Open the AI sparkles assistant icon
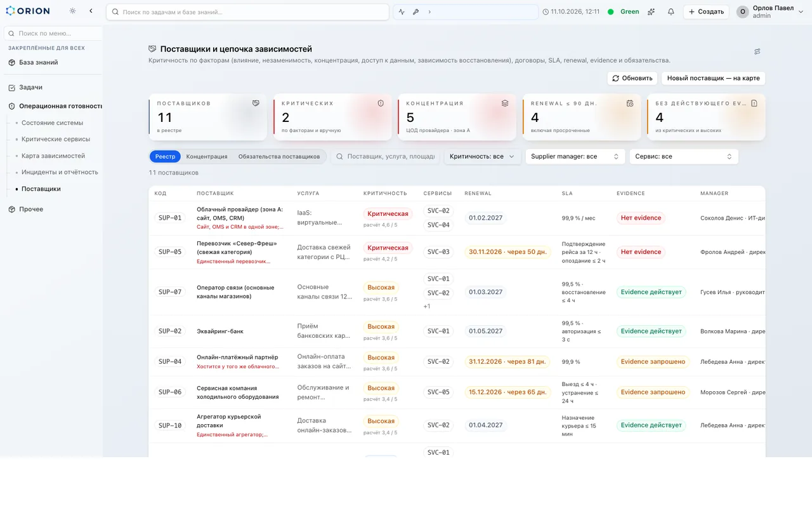This screenshot has width=812, height=508. click(651, 12)
